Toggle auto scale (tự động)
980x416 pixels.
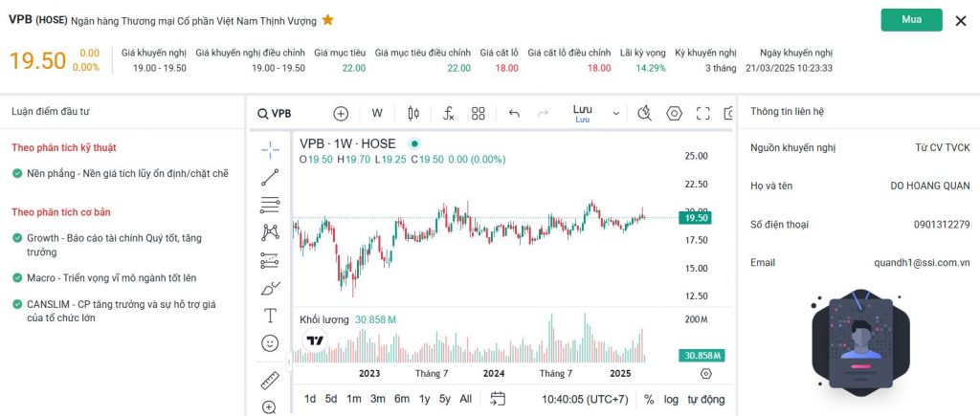point(706,399)
